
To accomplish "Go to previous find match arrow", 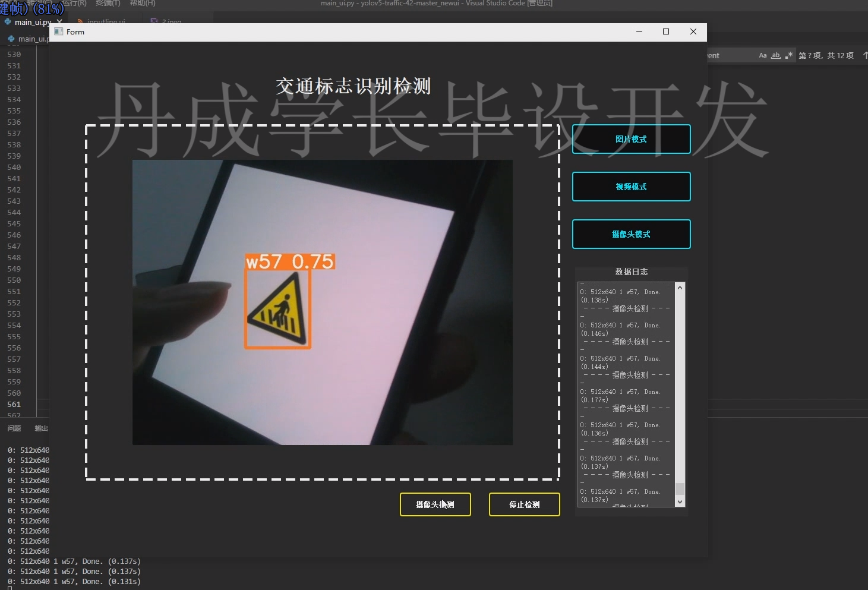I will point(865,55).
